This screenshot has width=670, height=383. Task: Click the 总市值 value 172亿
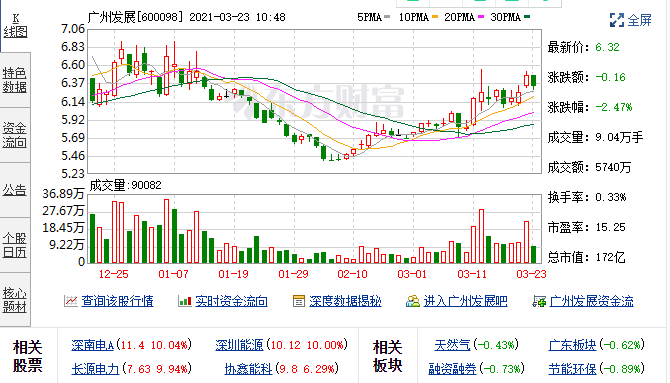(610, 257)
